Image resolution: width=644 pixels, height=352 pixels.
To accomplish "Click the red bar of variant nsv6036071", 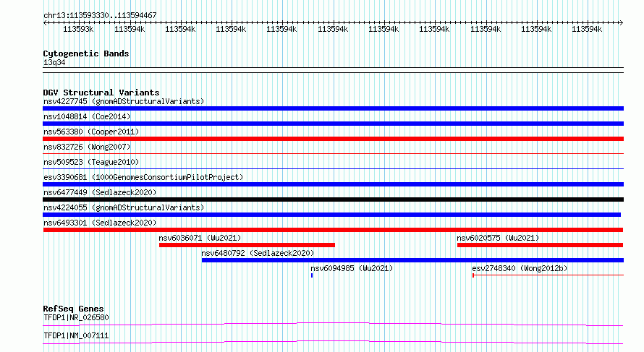I will (x=247, y=245).
